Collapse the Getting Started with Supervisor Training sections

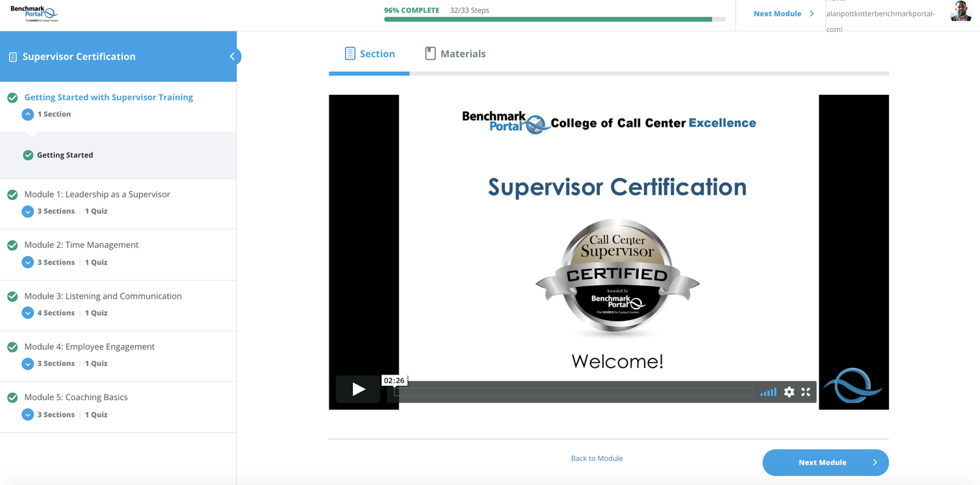[27, 114]
